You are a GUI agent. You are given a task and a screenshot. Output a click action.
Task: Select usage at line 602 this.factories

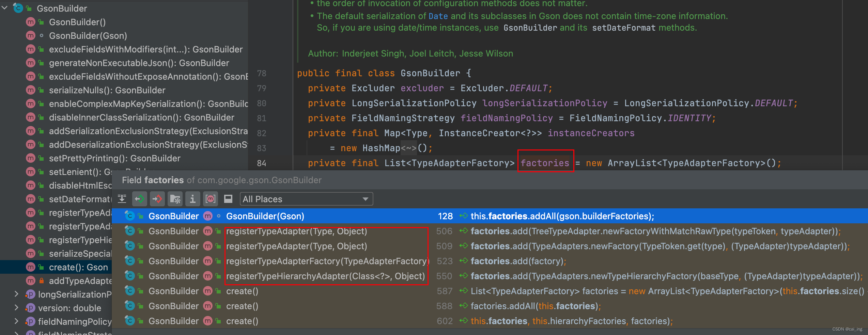490,321
